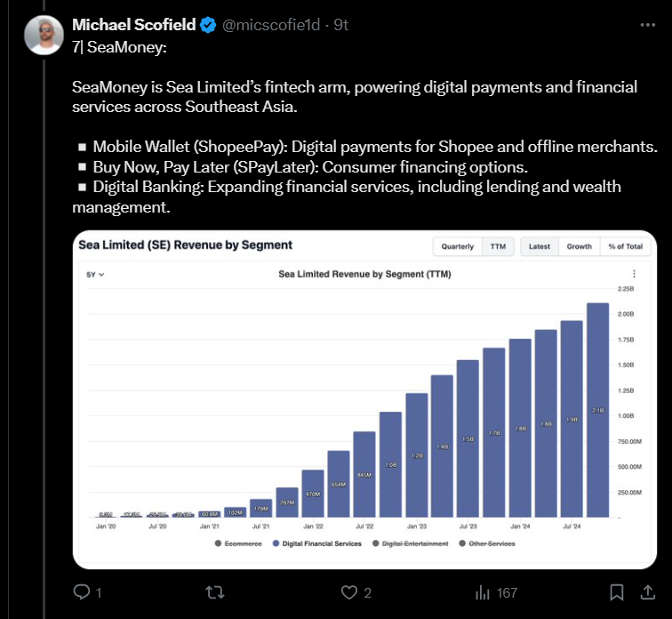Click Michael Scofield's profile avatar

pos(44,36)
